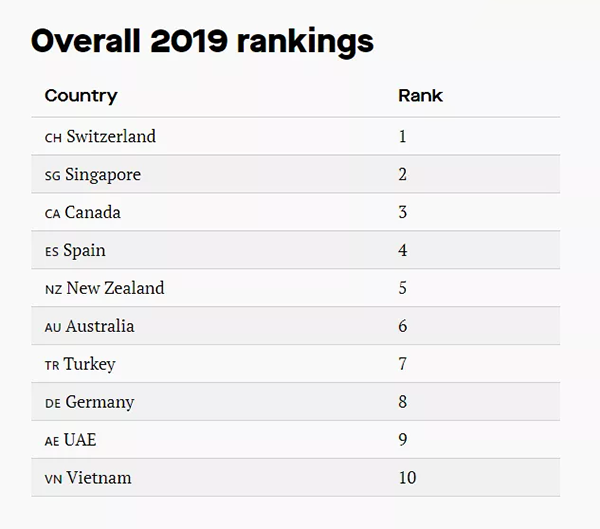
Task: Click the Turkey row label
Action: click(90, 364)
